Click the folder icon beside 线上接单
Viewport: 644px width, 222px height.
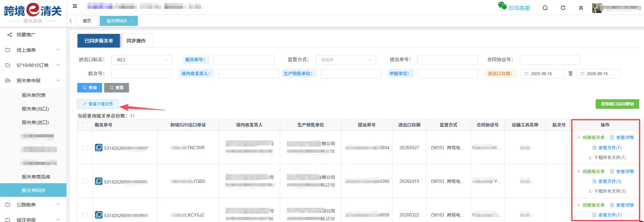point(8,50)
